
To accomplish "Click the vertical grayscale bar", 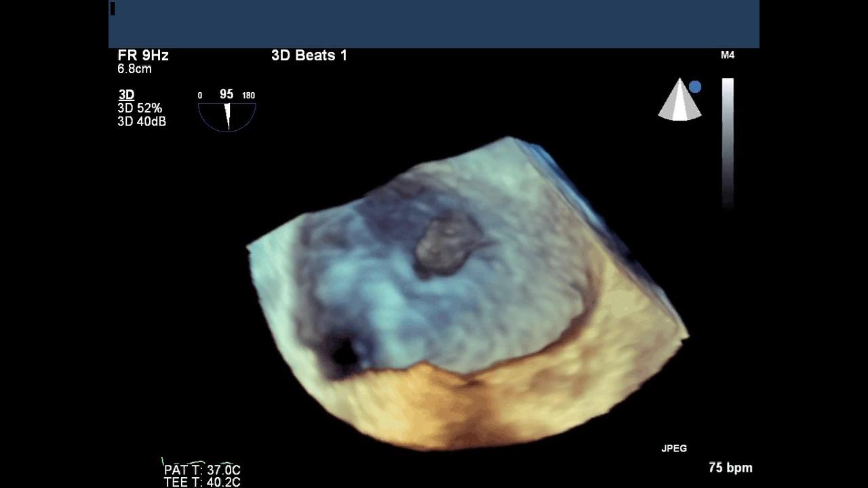I will (x=728, y=142).
